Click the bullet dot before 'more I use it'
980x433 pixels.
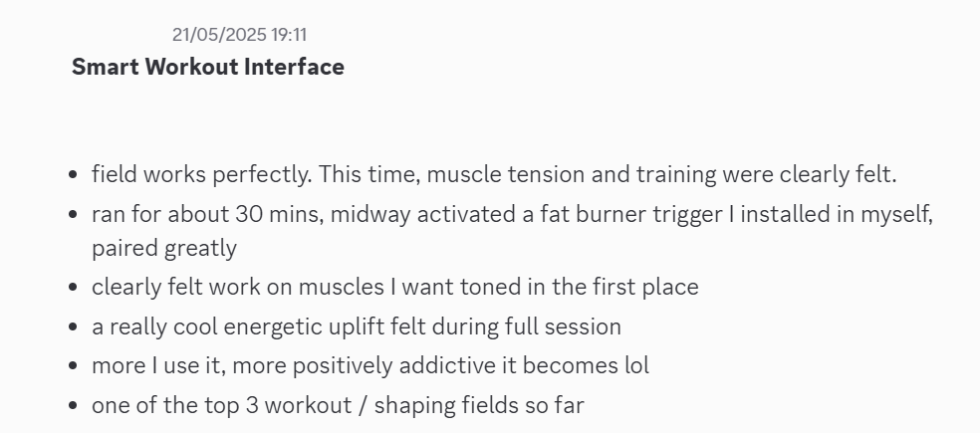(x=73, y=366)
